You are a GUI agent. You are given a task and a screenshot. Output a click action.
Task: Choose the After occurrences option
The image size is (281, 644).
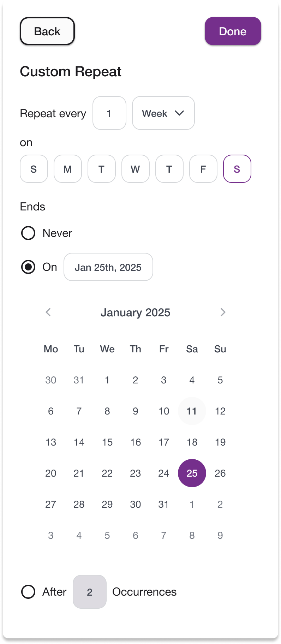point(28,592)
